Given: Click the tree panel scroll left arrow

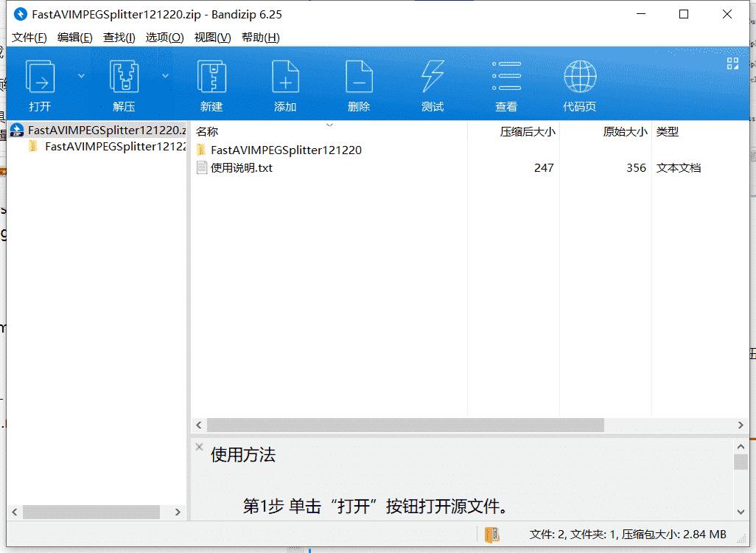Looking at the screenshot, I should point(15,512).
